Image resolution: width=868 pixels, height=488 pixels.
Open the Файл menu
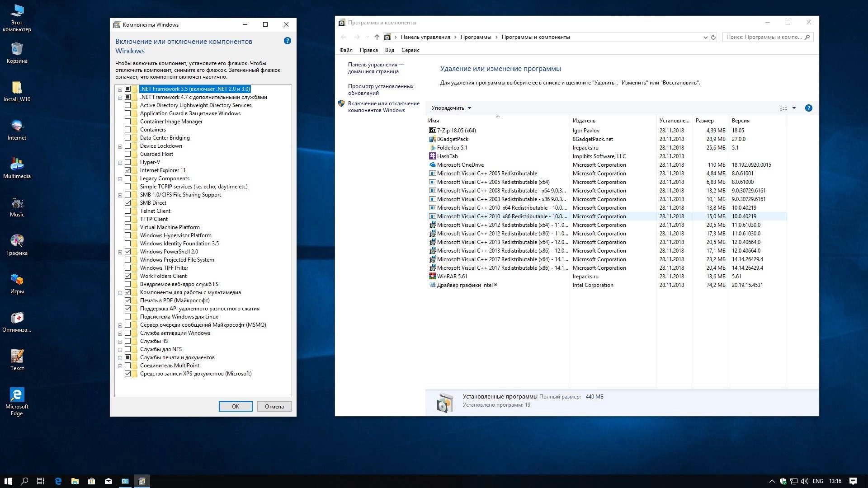346,50
